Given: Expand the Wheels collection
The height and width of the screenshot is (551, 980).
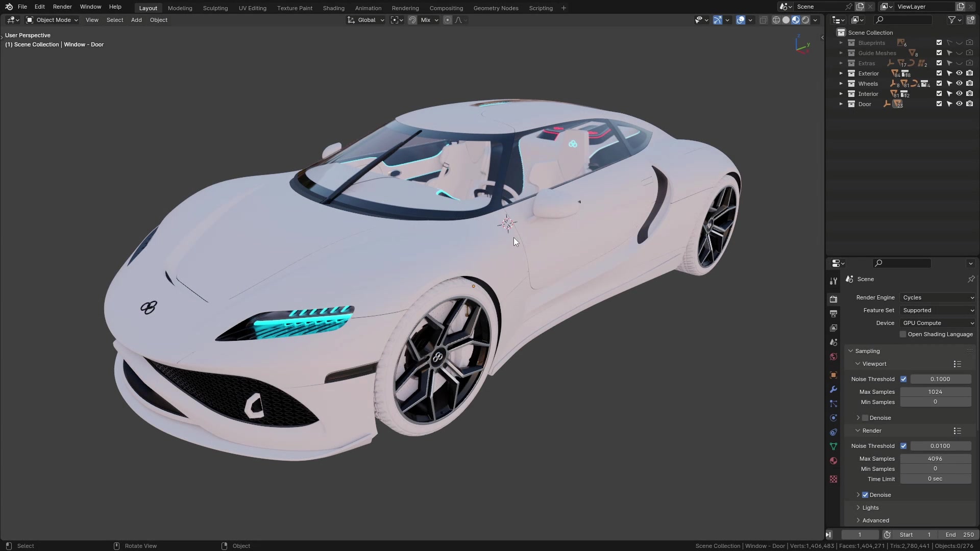Looking at the screenshot, I should (841, 84).
